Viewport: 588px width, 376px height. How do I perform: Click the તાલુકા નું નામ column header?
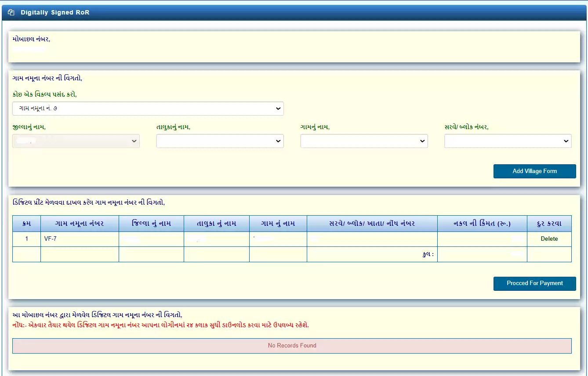click(216, 224)
